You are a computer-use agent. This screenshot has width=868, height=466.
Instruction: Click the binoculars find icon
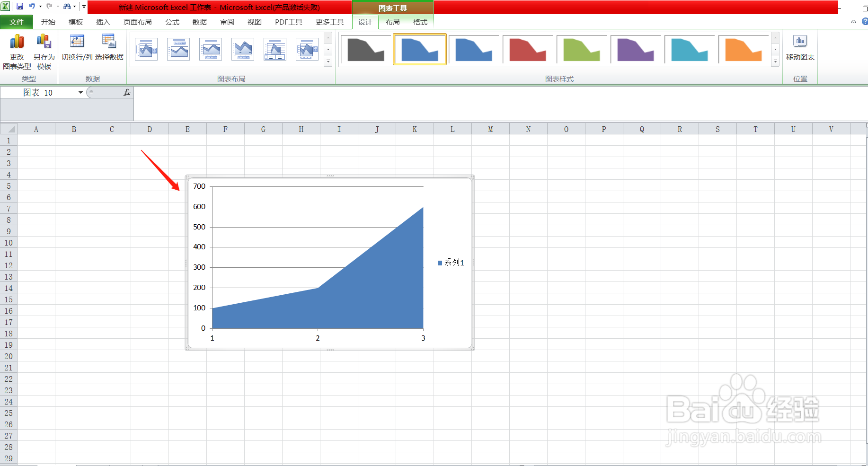click(67, 6)
